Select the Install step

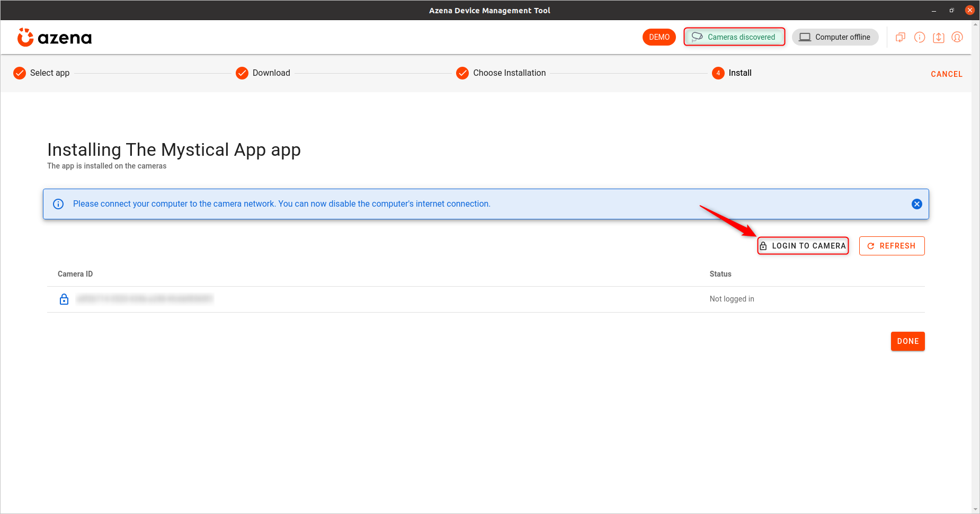point(732,73)
